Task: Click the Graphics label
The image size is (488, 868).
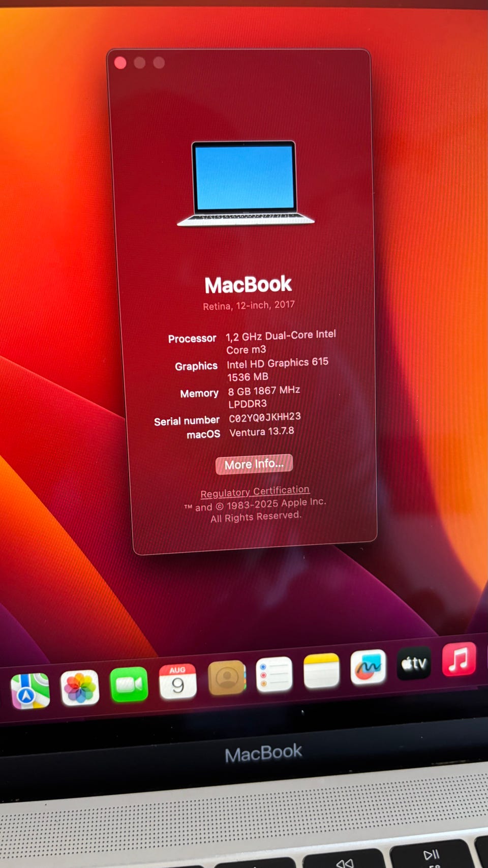Action: click(196, 367)
